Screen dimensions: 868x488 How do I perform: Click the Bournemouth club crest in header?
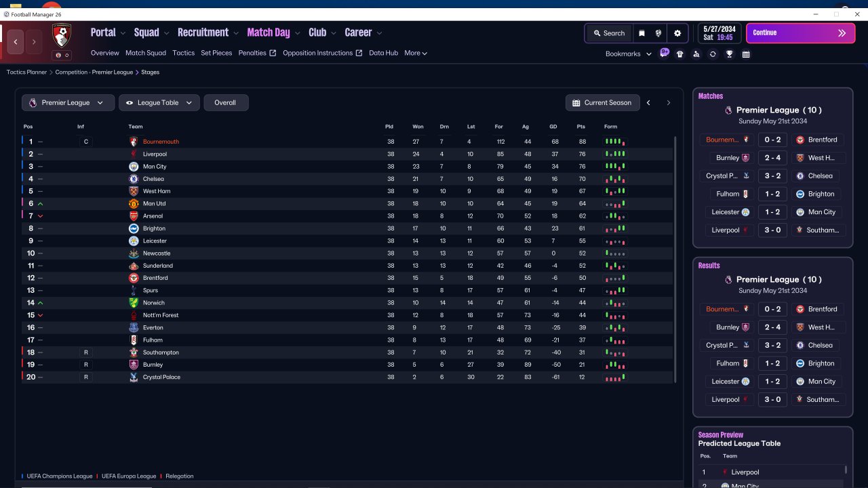pos(62,35)
